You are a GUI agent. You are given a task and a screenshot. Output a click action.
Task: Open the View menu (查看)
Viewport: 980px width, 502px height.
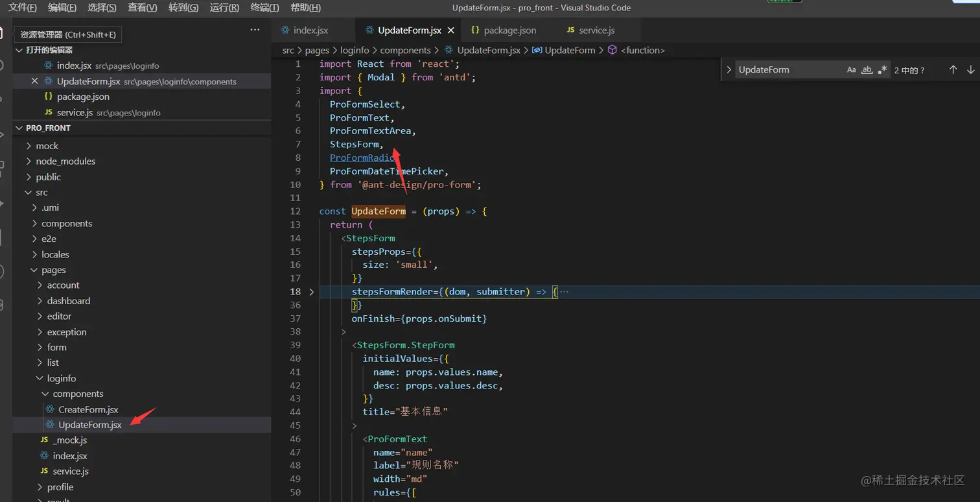142,8
